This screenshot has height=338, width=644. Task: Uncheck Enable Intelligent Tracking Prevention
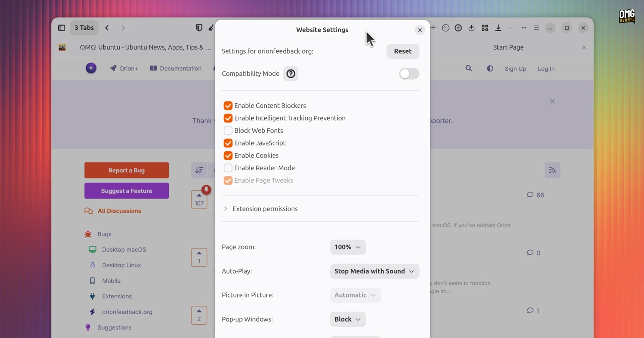tap(228, 118)
